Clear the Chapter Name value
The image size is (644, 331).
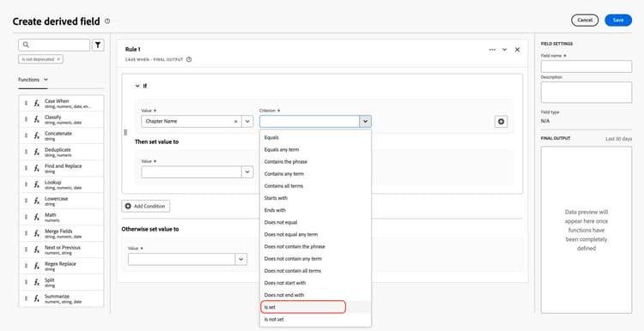pos(236,122)
